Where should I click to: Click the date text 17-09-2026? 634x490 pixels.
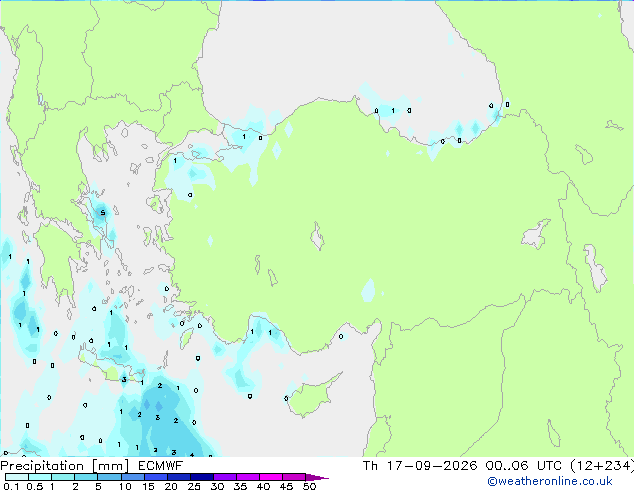432,466
